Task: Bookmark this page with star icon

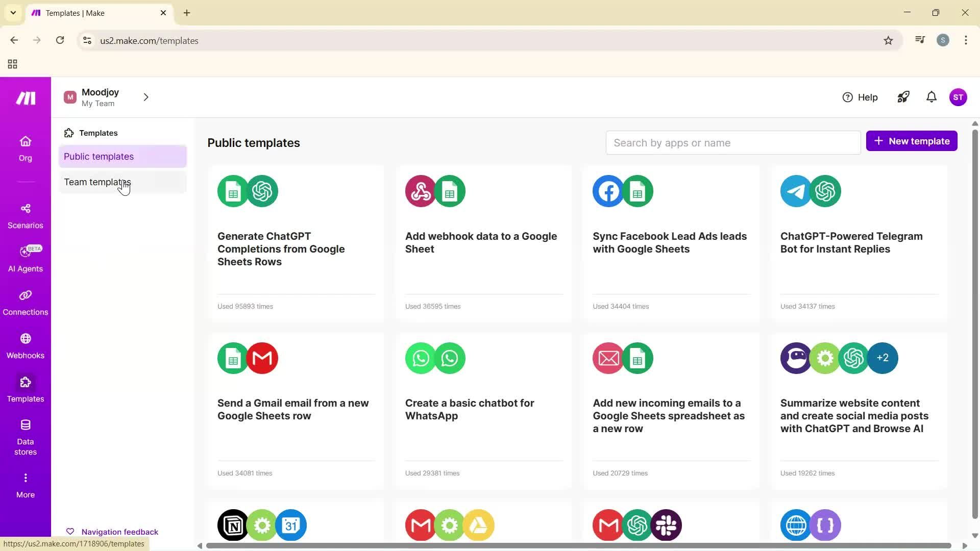Action: pos(888,41)
